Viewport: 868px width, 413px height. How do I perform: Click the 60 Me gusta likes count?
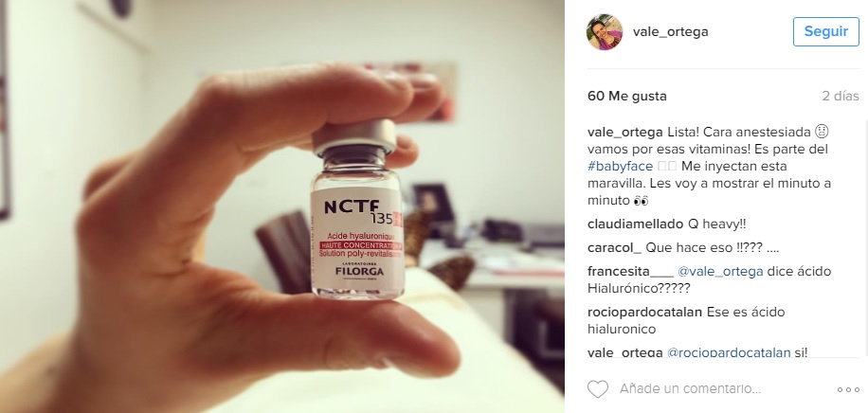(627, 96)
